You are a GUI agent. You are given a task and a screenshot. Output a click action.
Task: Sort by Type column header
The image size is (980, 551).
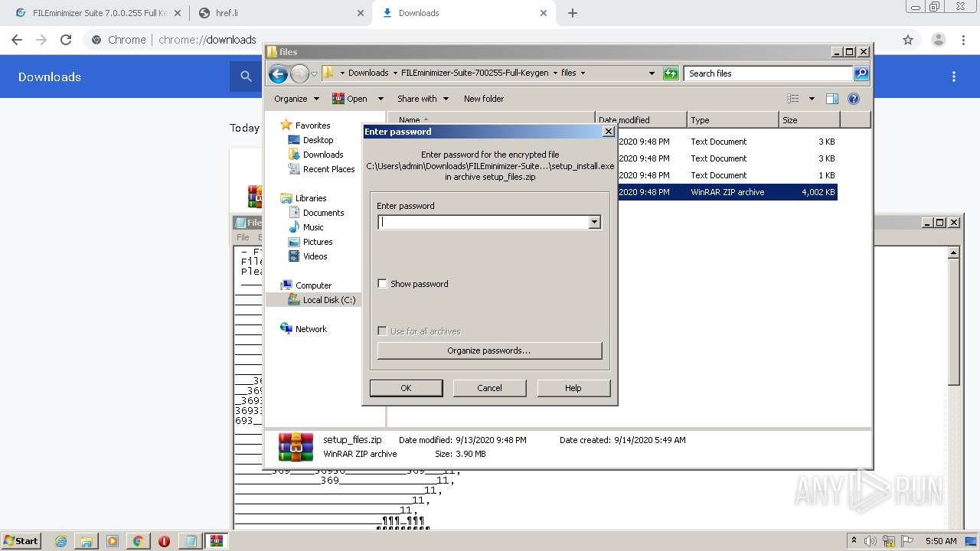coord(733,120)
